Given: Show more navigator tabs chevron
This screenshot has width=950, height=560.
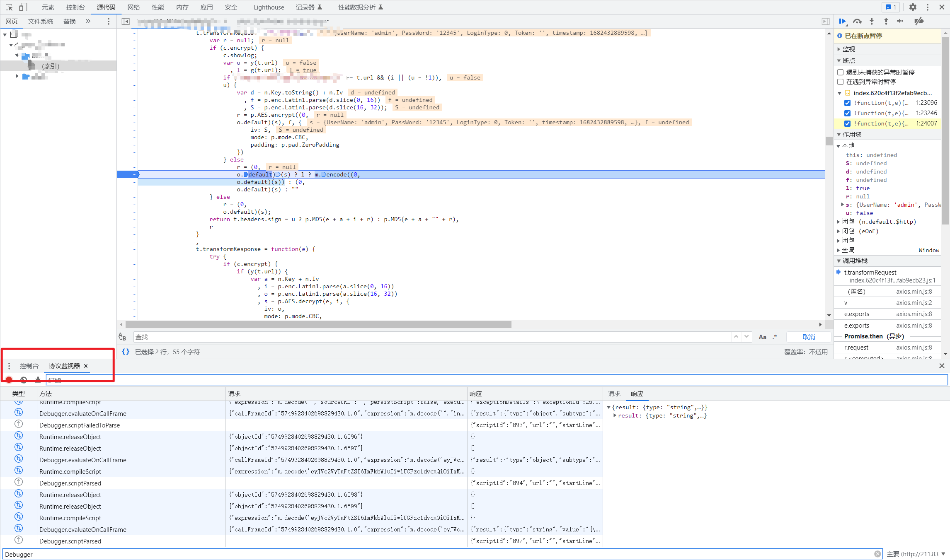Looking at the screenshot, I should click(88, 21).
